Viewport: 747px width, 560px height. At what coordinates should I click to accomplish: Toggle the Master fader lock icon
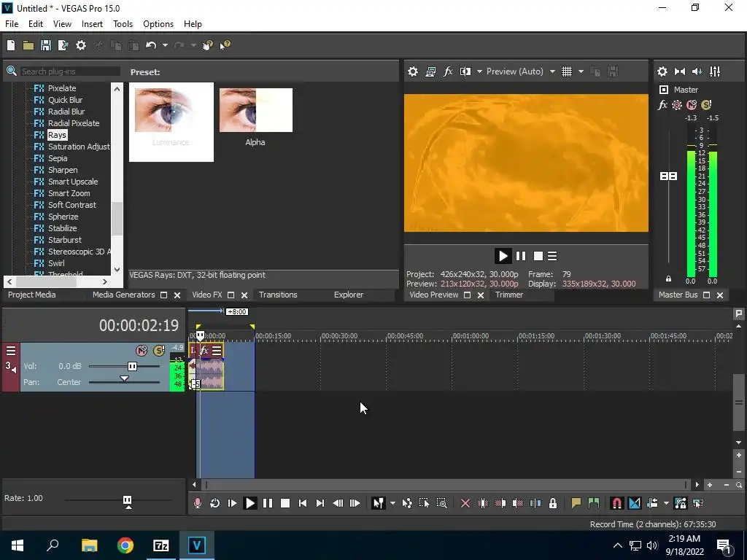668,279
